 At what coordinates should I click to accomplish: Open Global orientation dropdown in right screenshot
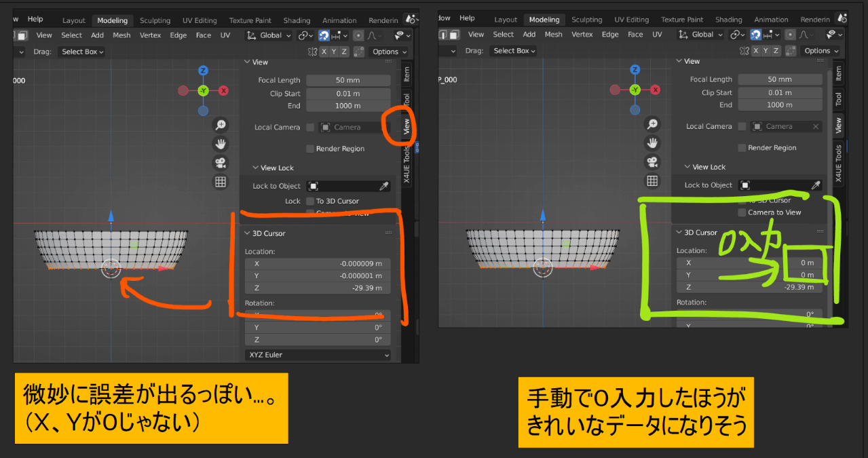(x=700, y=35)
